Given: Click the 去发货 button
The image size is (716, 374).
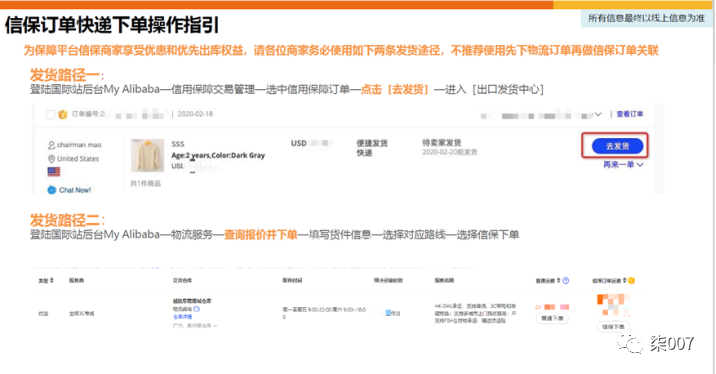Looking at the screenshot, I should (x=617, y=146).
